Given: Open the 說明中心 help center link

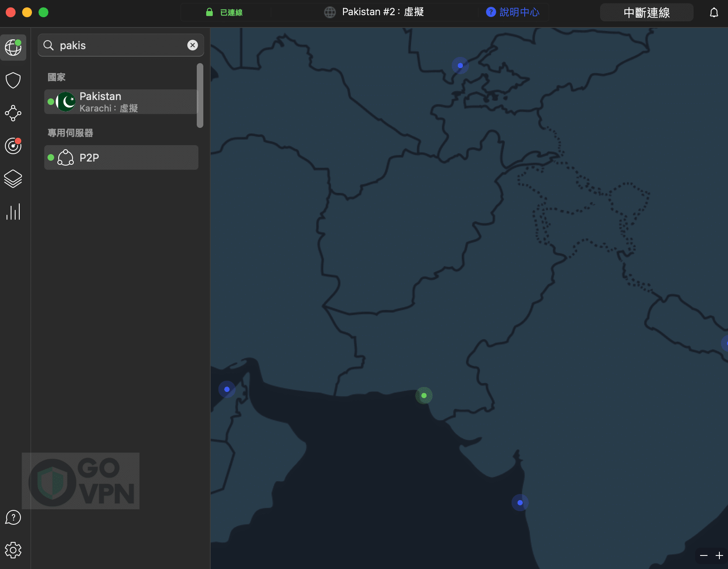Looking at the screenshot, I should (513, 12).
